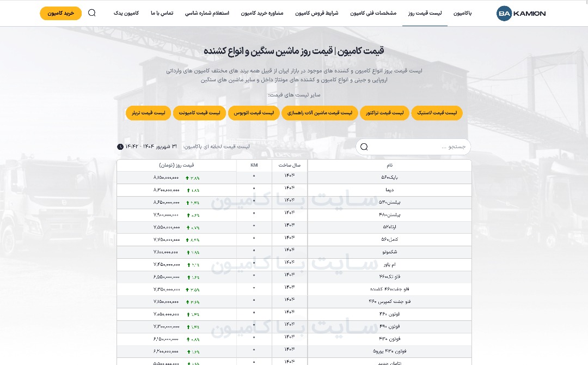The image size is (588, 365).
Task: Open the لیست قیمت روز tab
Action: click(425, 13)
